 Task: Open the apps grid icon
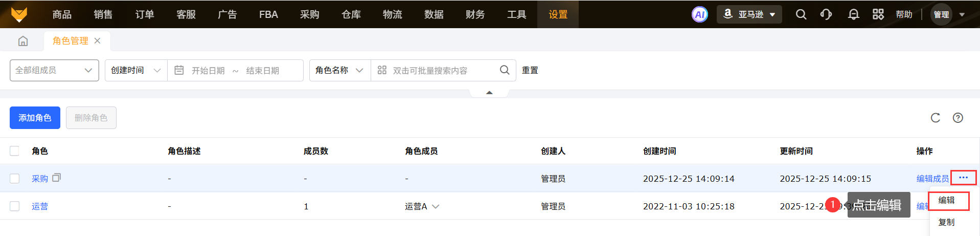tap(878, 14)
